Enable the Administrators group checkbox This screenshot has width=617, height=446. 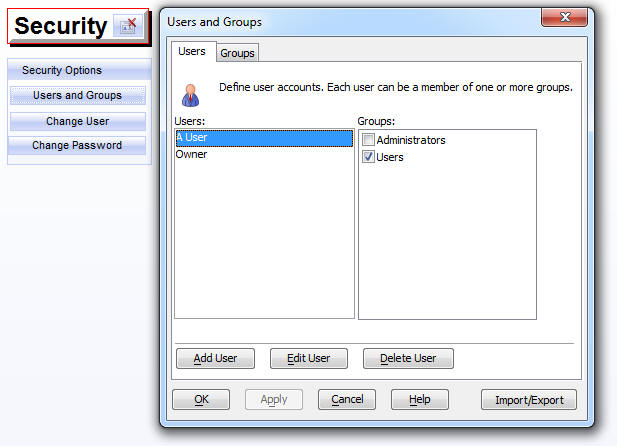pos(369,140)
